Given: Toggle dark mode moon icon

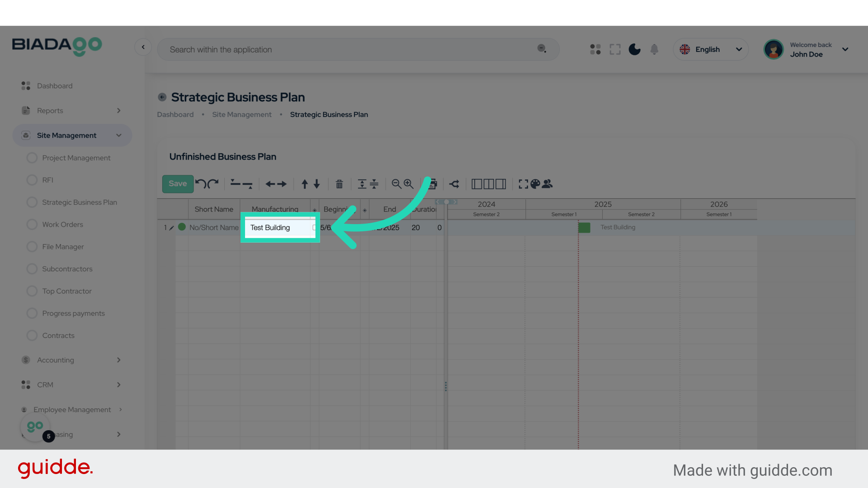Looking at the screenshot, I should coord(635,49).
